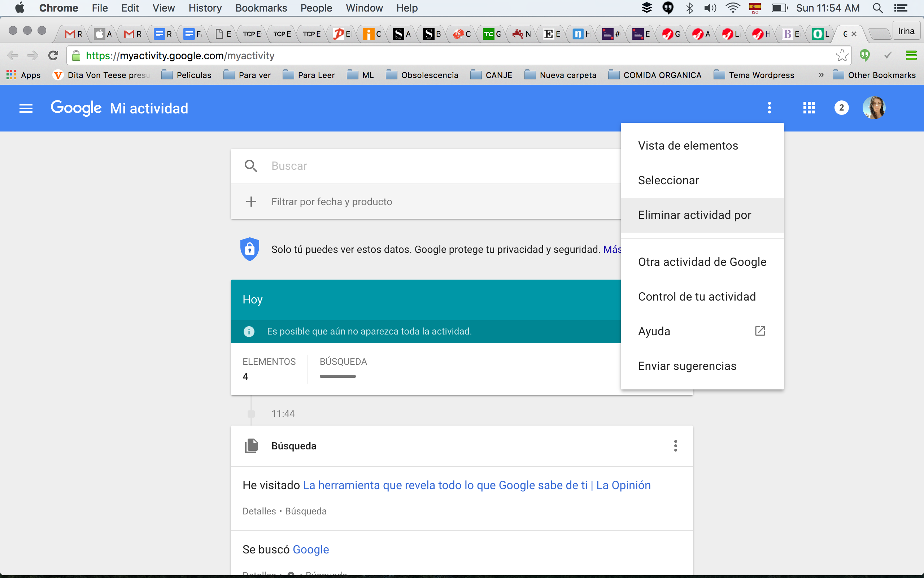
Task: Open the Peliculas bookmarks folder
Action: click(x=186, y=75)
